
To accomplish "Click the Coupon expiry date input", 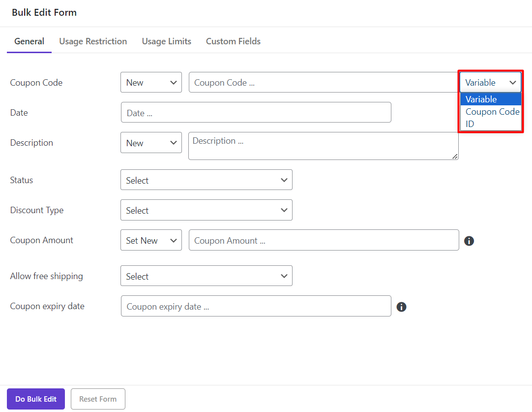I will [x=256, y=306].
